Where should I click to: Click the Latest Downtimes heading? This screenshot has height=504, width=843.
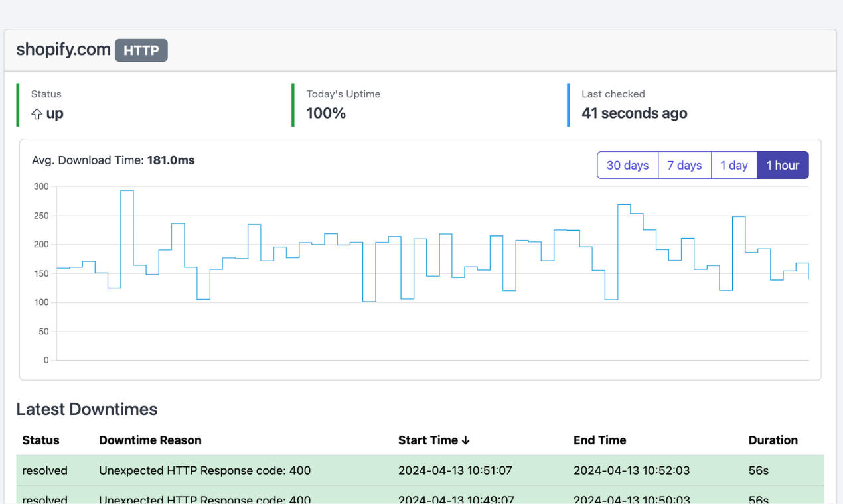tap(86, 409)
